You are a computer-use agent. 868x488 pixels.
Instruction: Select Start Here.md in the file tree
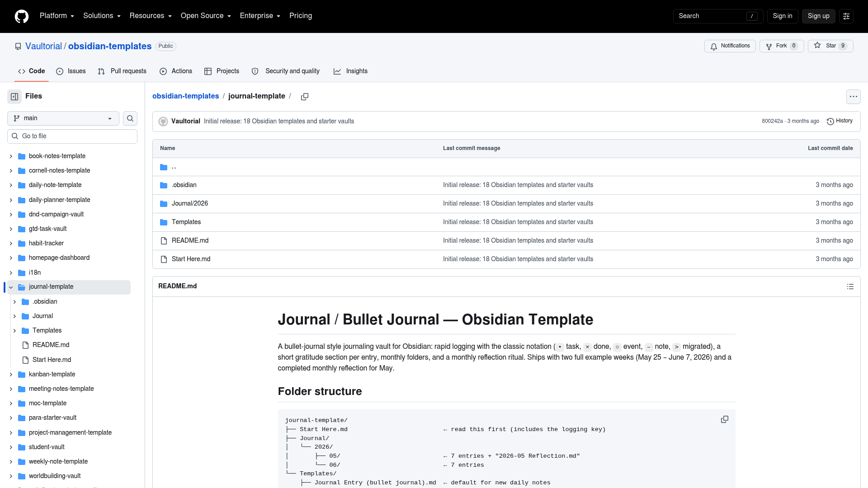52,360
